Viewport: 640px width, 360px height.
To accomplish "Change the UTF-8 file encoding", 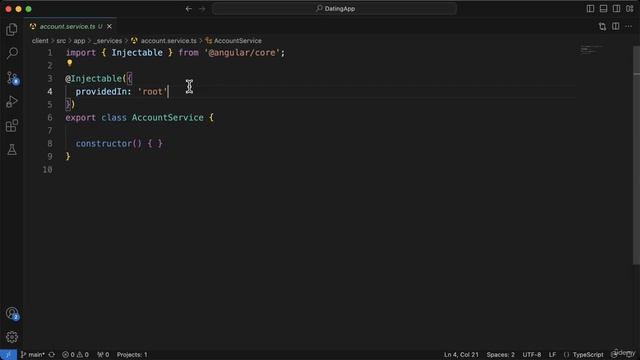I will [532, 355].
